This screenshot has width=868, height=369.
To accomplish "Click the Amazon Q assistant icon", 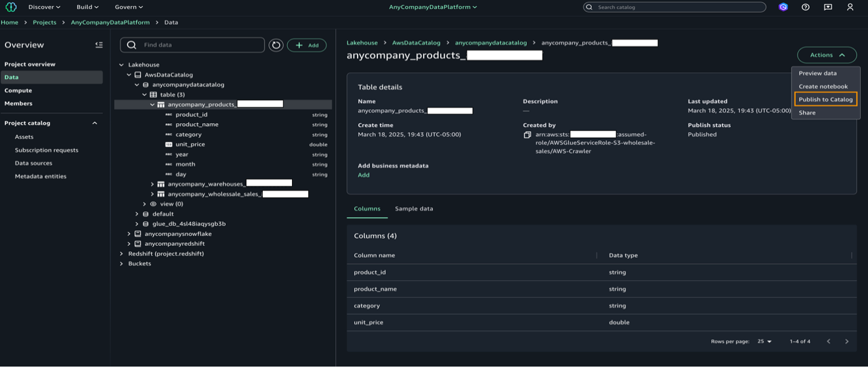I will (783, 7).
